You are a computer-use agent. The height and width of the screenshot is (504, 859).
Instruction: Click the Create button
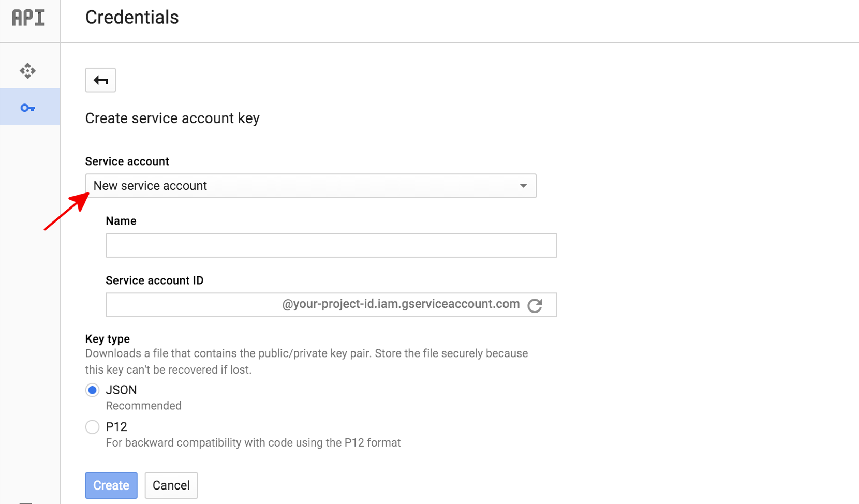pyautogui.click(x=111, y=485)
